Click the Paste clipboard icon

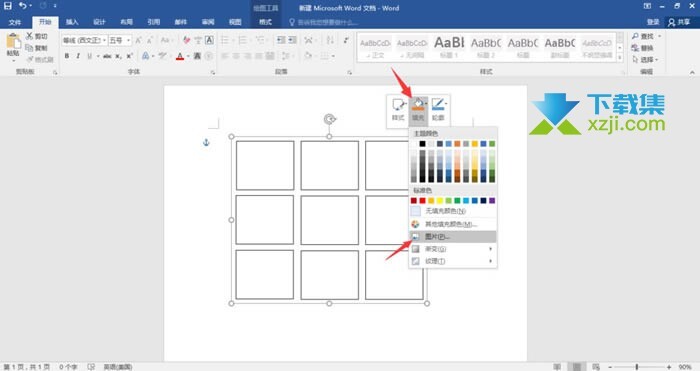(13, 42)
